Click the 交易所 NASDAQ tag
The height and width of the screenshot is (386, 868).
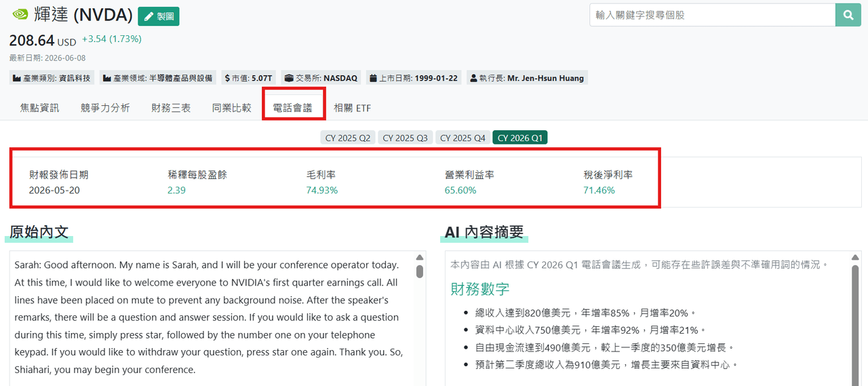[321, 78]
